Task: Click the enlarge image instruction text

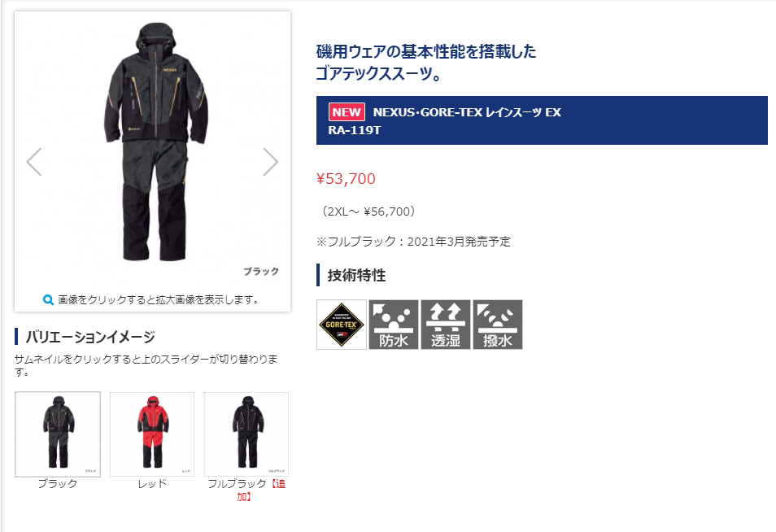Action: pos(159,300)
